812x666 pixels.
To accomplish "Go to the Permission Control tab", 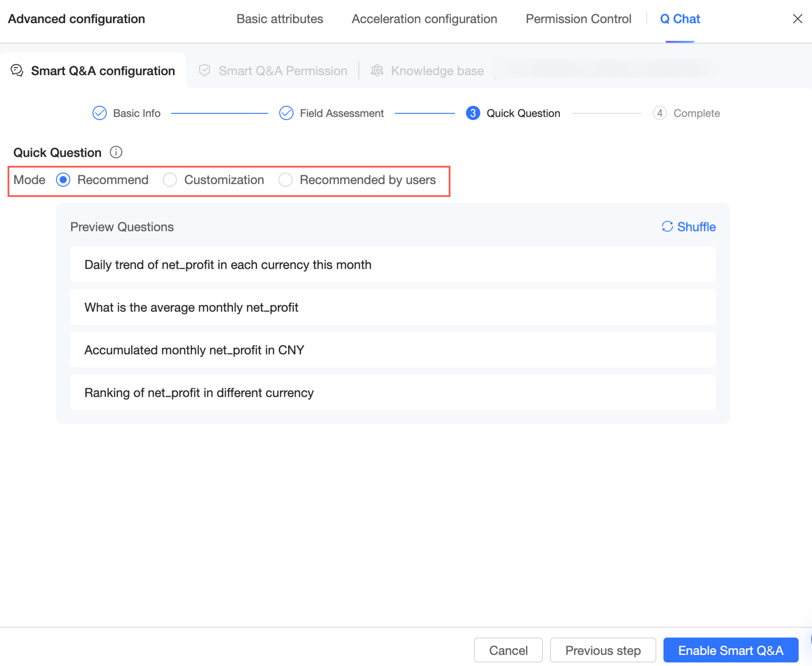I will pyautogui.click(x=578, y=19).
